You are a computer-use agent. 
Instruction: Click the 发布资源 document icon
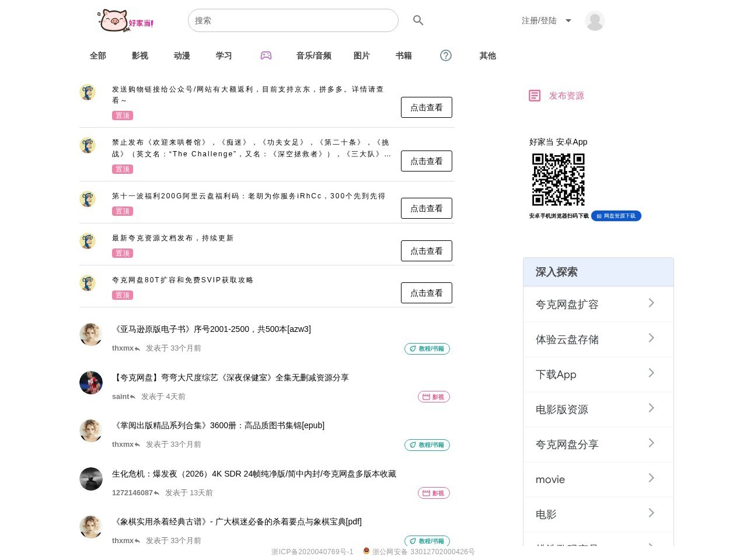[535, 96]
